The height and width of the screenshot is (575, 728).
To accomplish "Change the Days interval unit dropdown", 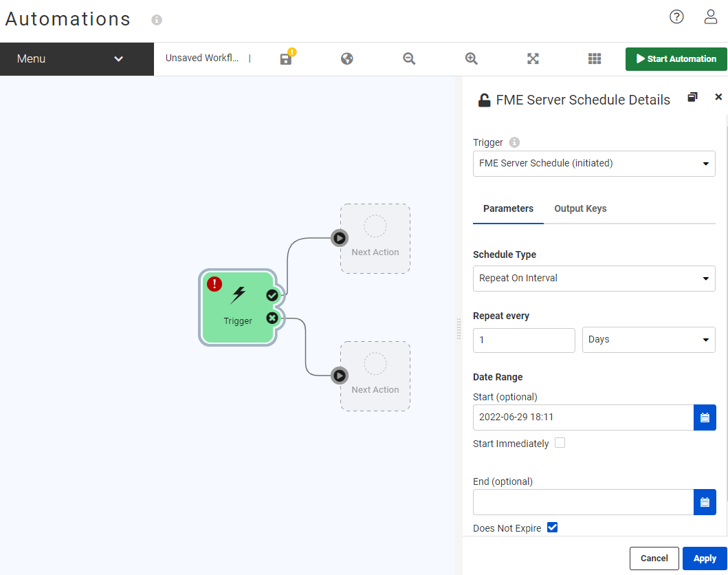I will click(x=648, y=339).
